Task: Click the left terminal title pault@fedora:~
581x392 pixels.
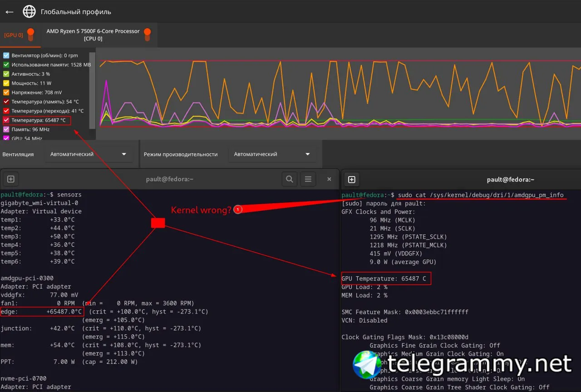Action: tap(170, 179)
